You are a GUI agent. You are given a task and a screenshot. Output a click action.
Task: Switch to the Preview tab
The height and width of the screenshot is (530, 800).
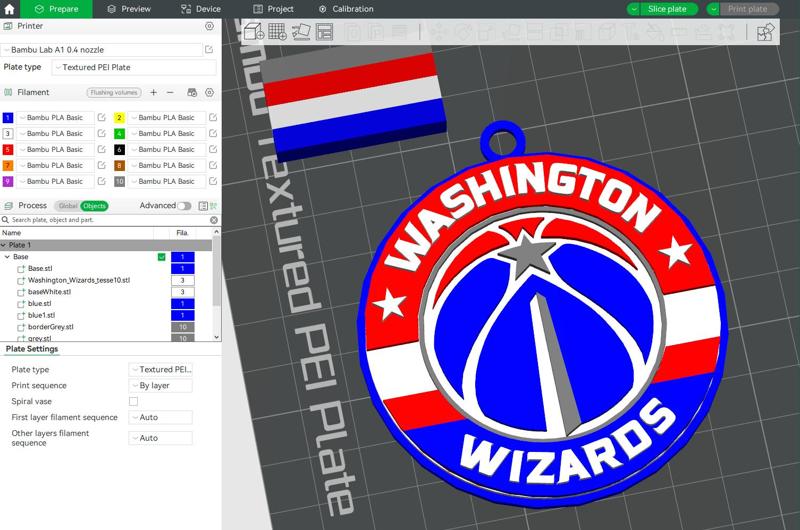129,9
